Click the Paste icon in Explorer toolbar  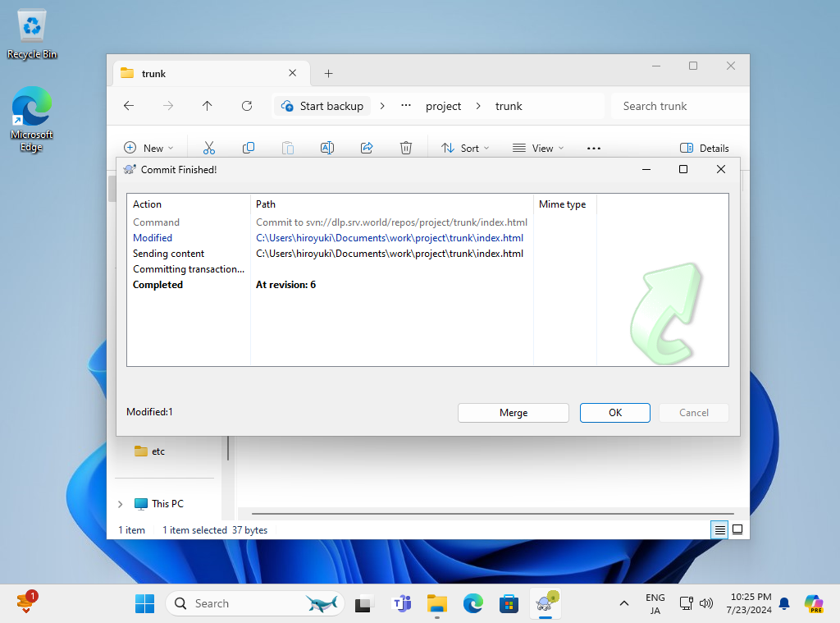pos(288,148)
